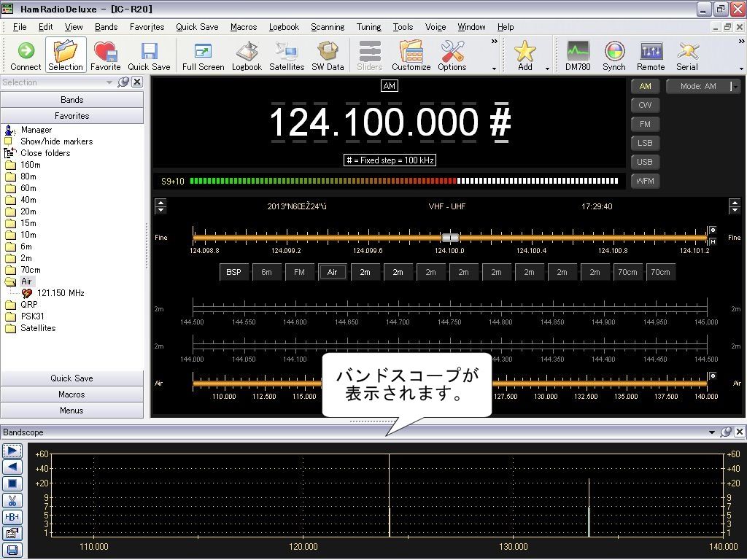Click the bandscope save disk icon

point(12,550)
